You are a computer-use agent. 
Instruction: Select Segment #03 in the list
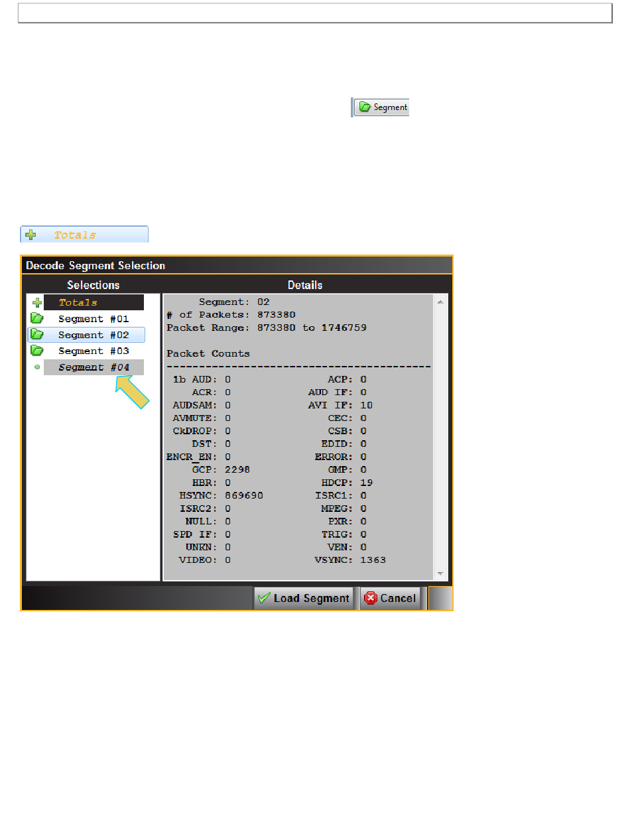(94, 351)
